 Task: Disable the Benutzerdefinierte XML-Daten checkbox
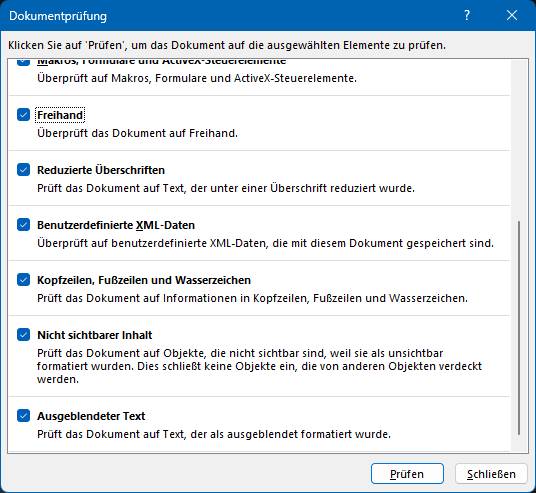23,225
